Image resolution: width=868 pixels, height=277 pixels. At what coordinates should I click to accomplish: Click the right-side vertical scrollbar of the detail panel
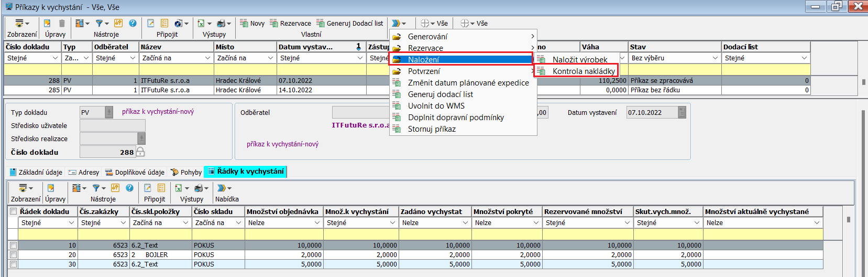[863, 189]
